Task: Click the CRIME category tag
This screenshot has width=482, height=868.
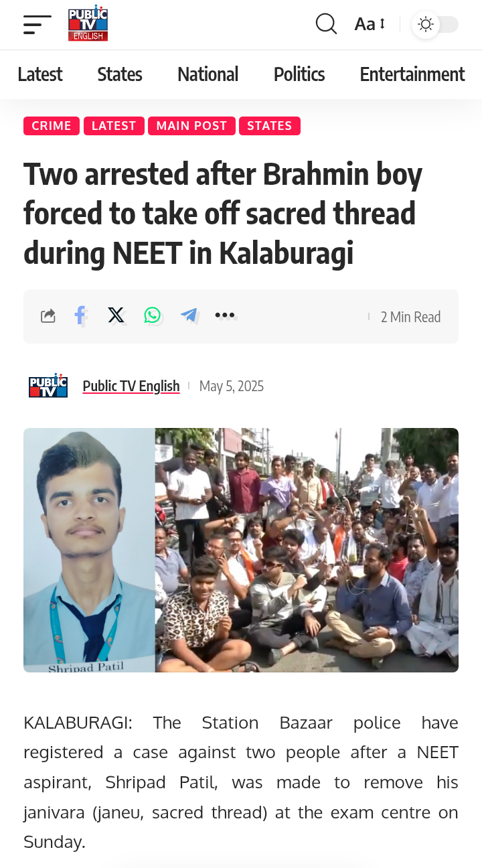Action: pyautogui.click(x=52, y=126)
